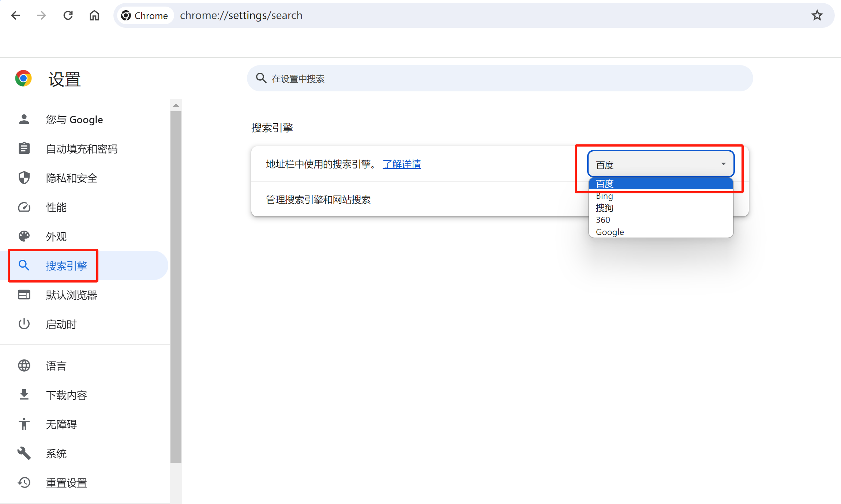Click the search engine combo box arrow
The height and width of the screenshot is (504, 841).
coord(723,164)
